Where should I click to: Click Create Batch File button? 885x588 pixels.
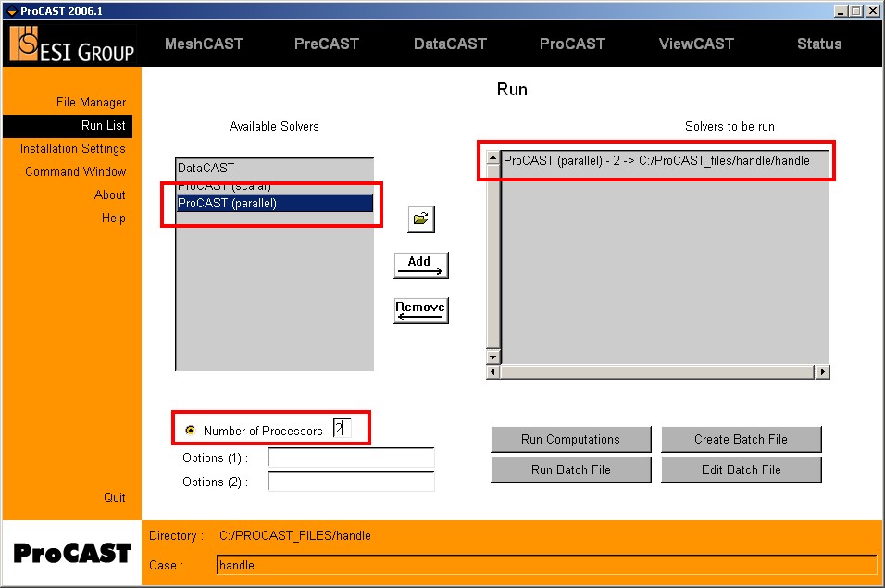(742, 440)
